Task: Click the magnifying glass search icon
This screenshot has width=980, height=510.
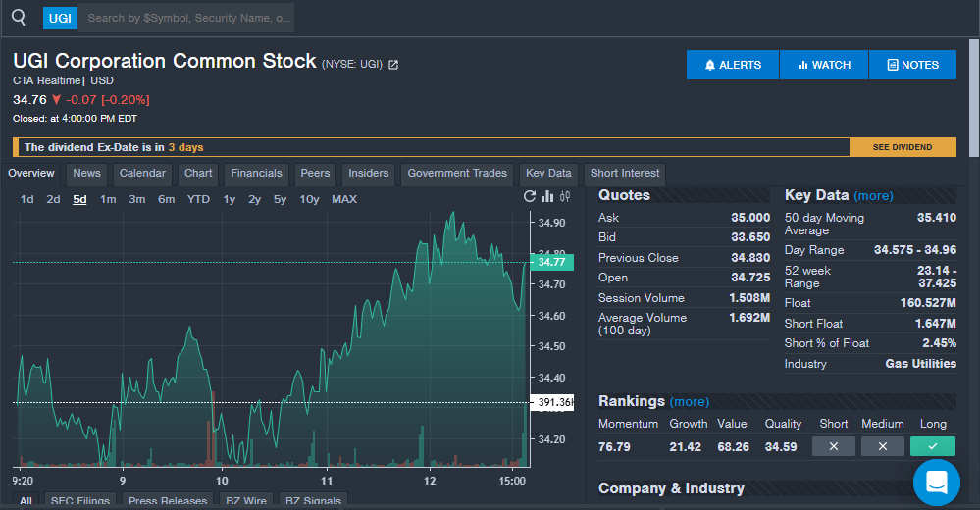Action: coord(19,18)
